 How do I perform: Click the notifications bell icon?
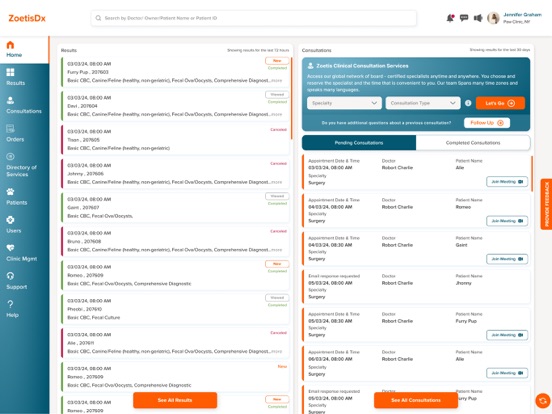(450, 18)
